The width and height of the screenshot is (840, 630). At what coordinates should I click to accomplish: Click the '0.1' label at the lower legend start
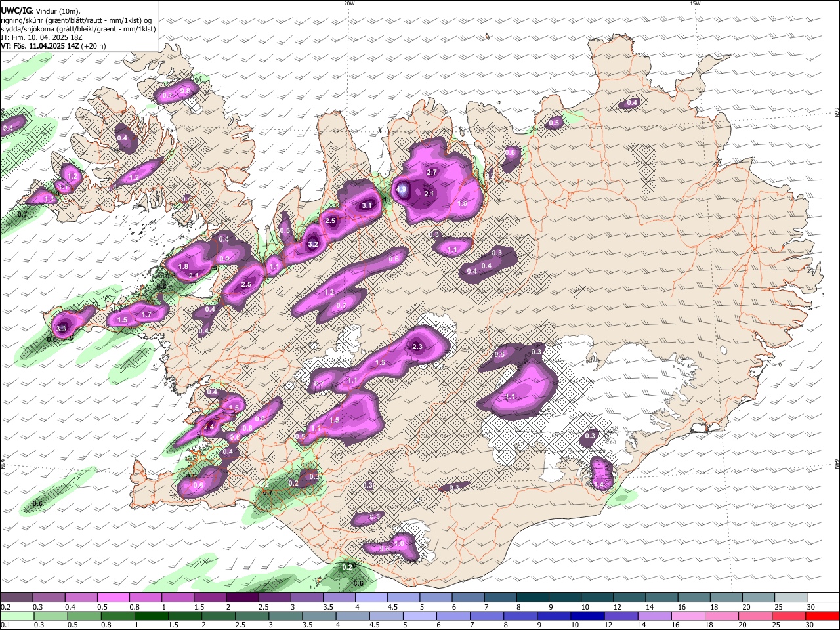pyautogui.click(x=5, y=625)
